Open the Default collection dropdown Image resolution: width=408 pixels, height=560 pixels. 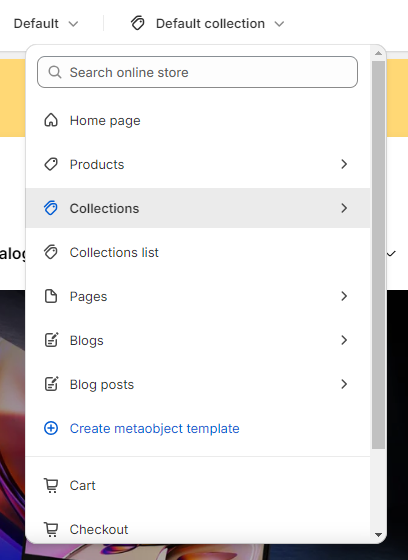(207, 24)
